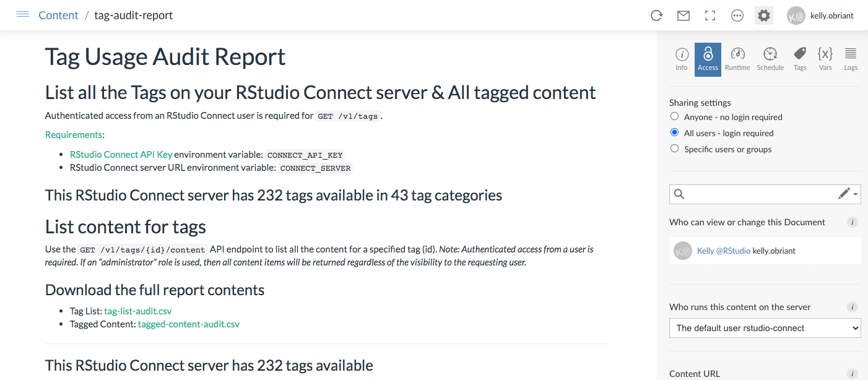Enter fullscreen view mode
The image size is (868, 380).
point(710,15)
